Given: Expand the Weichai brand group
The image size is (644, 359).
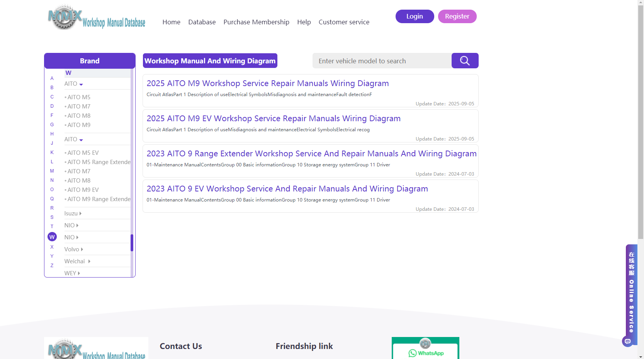Looking at the screenshot, I should pyautogui.click(x=77, y=261).
